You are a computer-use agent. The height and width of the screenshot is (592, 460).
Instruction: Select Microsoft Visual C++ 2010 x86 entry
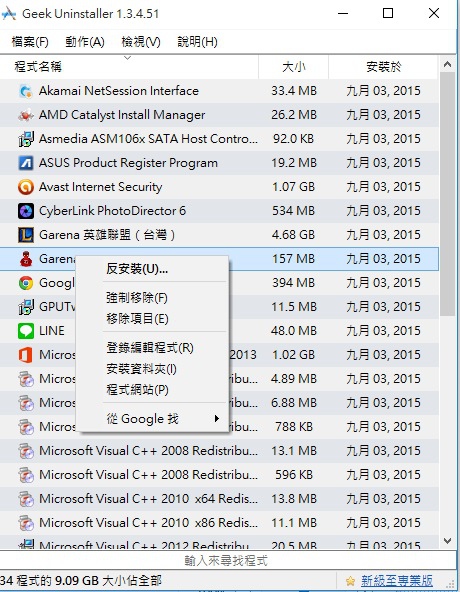click(x=219, y=523)
